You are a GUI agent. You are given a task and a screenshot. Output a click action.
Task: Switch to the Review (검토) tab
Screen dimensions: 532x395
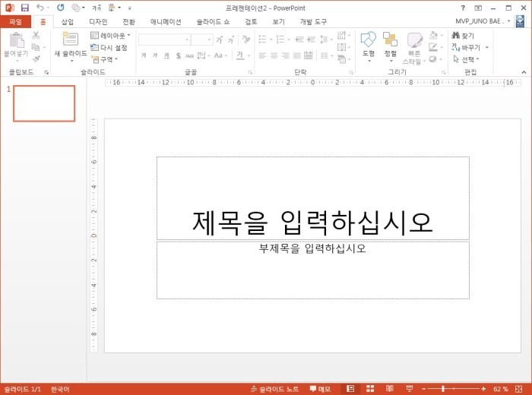click(x=251, y=22)
